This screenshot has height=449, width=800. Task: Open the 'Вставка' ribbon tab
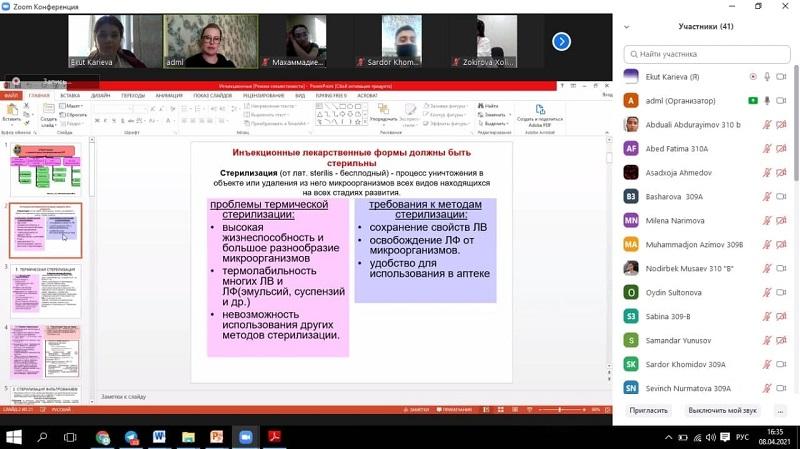point(70,95)
